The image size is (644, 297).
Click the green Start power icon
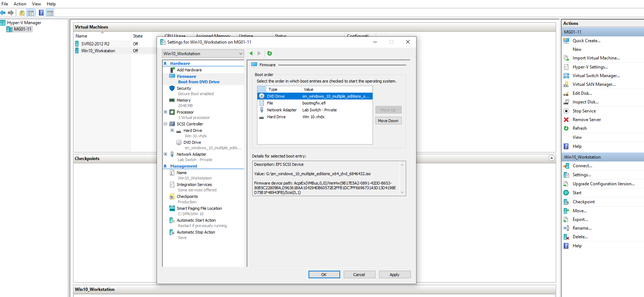tap(566, 193)
